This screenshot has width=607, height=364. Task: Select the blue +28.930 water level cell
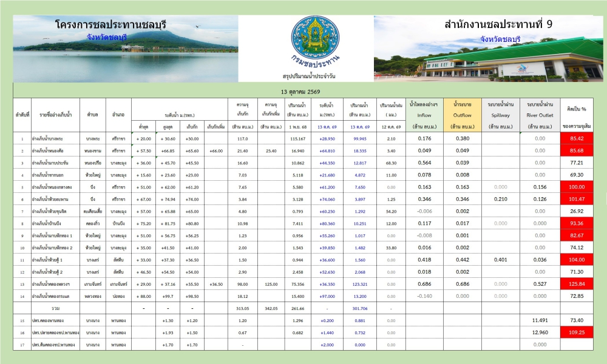point(327,138)
